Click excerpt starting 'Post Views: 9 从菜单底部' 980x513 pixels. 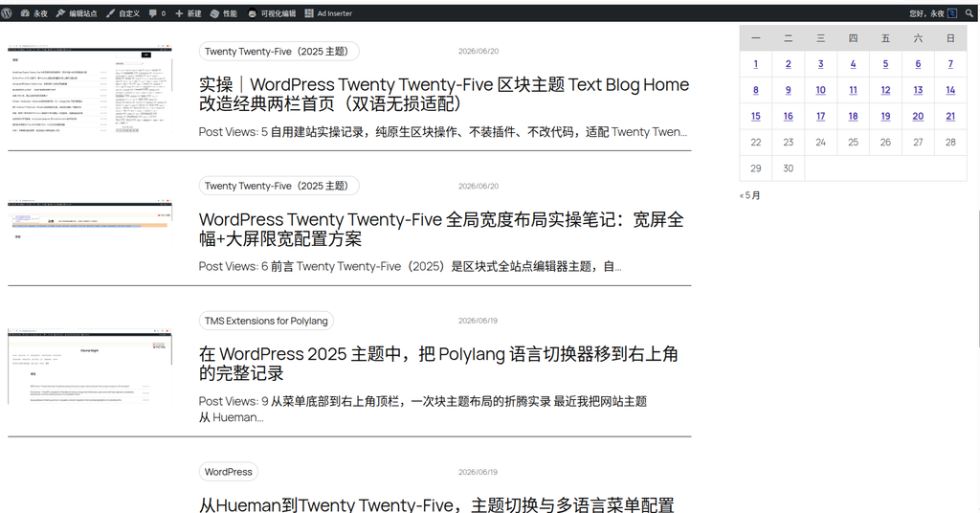click(423, 410)
